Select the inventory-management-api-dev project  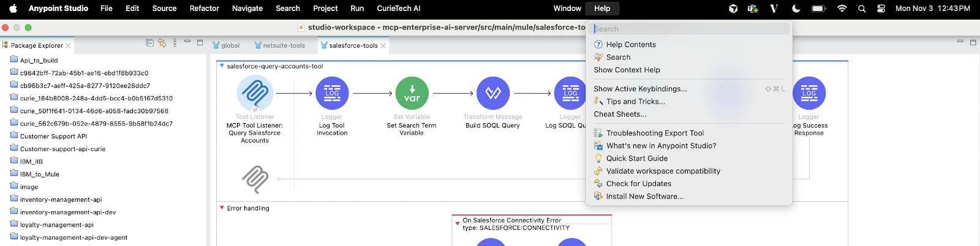click(x=63, y=212)
